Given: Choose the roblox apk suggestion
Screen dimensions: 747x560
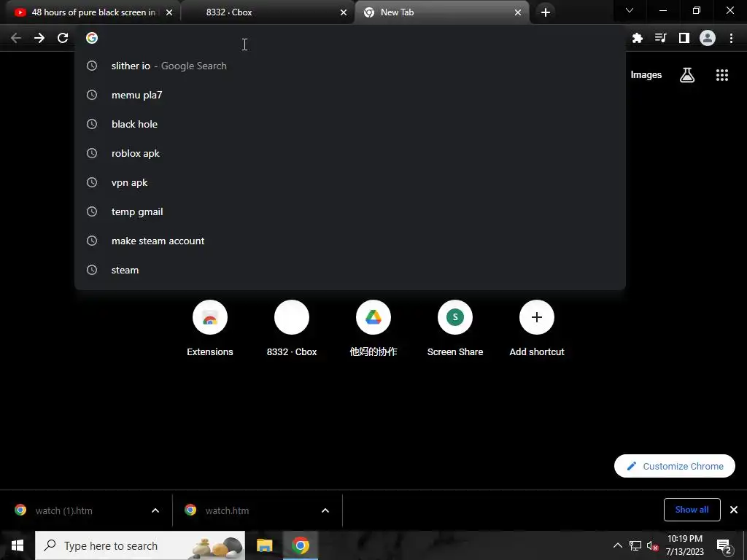Looking at the screenshot, I should 349,153.
